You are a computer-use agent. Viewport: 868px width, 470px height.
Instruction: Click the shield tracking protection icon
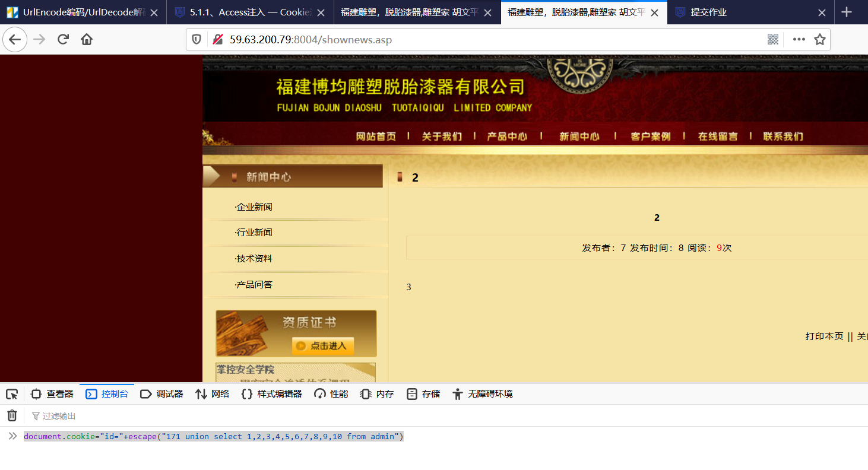pyautogui.click(x=197, y=40)
